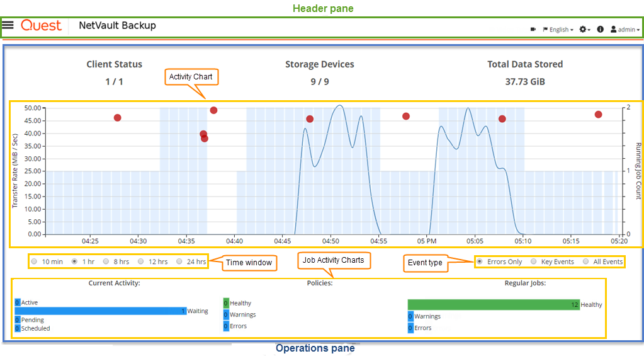Click the blue Waiting activity bar
This screenshot has height=356, width=644.
tap(101, 311)
